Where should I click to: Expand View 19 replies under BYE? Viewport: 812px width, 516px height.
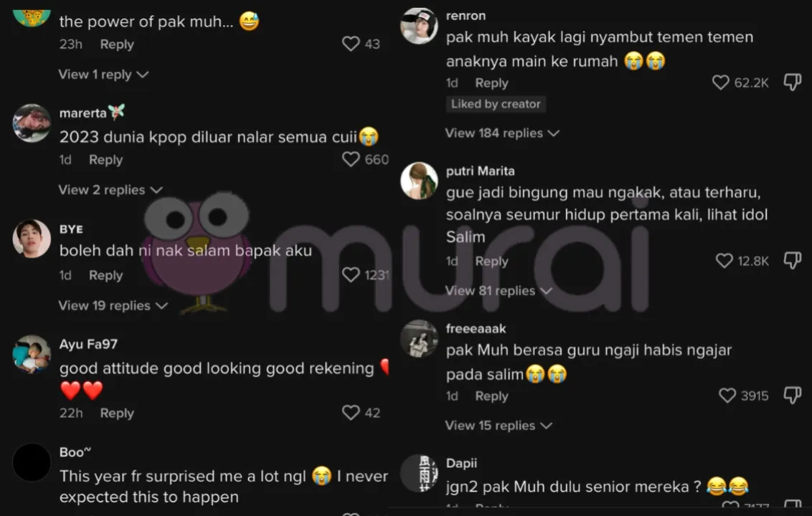113,305
